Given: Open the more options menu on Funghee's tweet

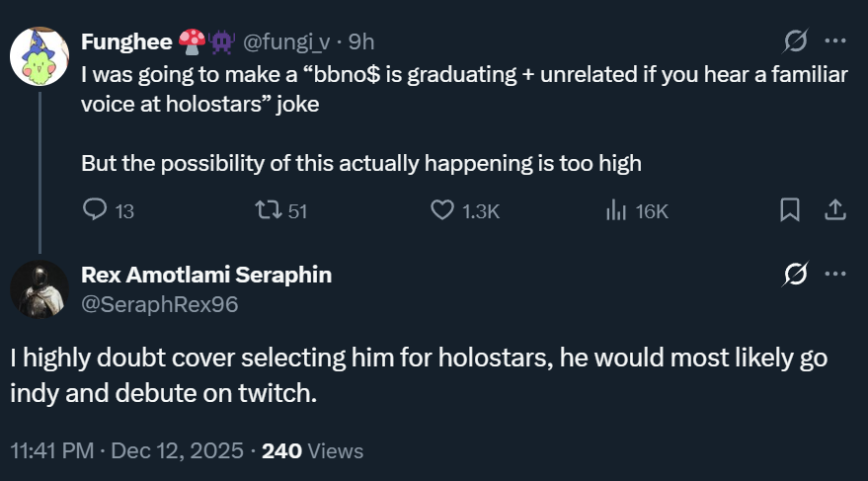Looking at the screenshot, I should 834,41.
